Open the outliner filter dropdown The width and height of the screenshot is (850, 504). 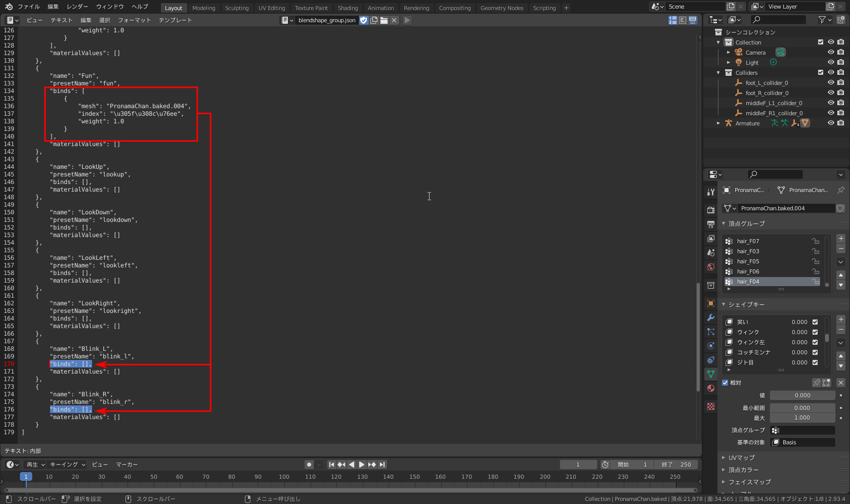tap(825, 20)
